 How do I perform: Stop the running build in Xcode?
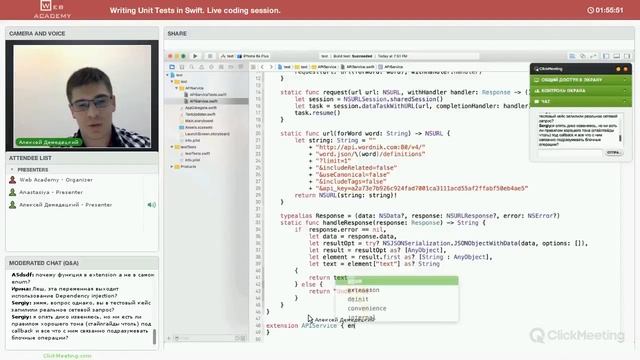210,56
